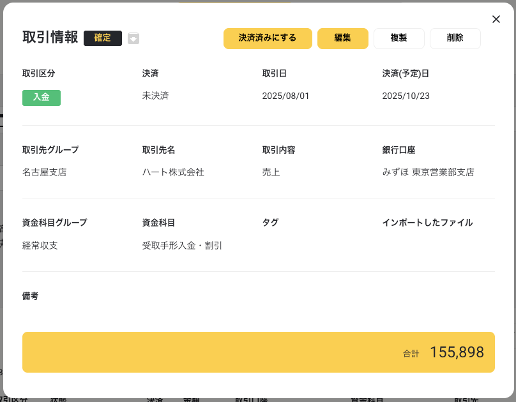Click the archive icon next to 確定 badge
The height and width of the screenshot is (402, 516).
point(133,38)
